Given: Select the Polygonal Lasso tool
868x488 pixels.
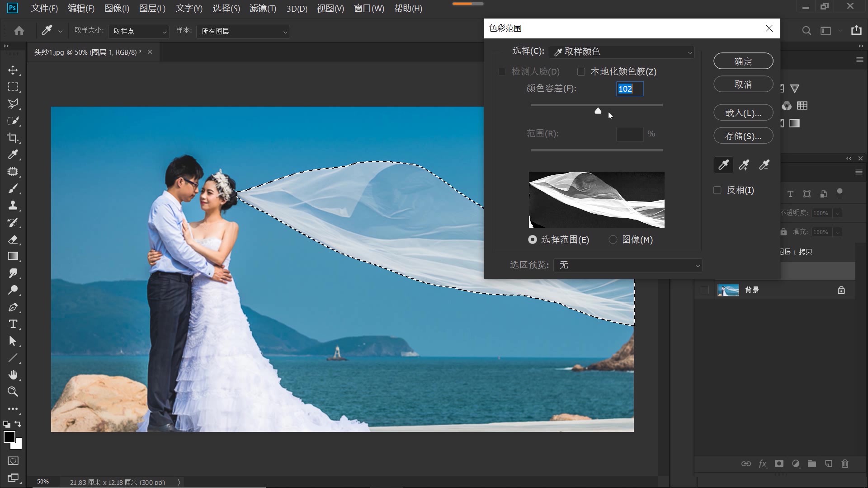Looking at the screenshot, I should click(13, 104).
